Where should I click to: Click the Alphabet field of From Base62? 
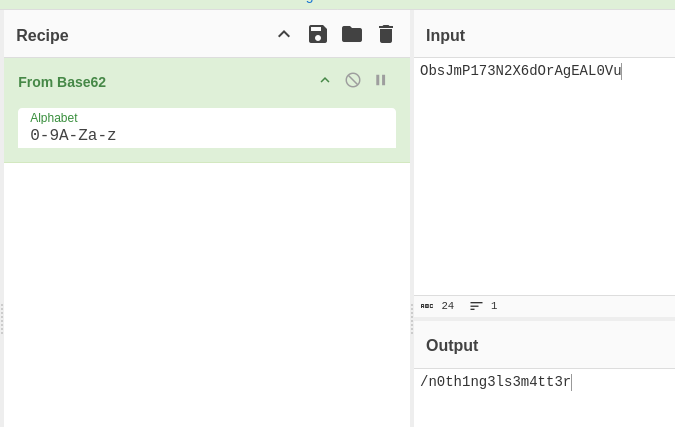point(206,135)
